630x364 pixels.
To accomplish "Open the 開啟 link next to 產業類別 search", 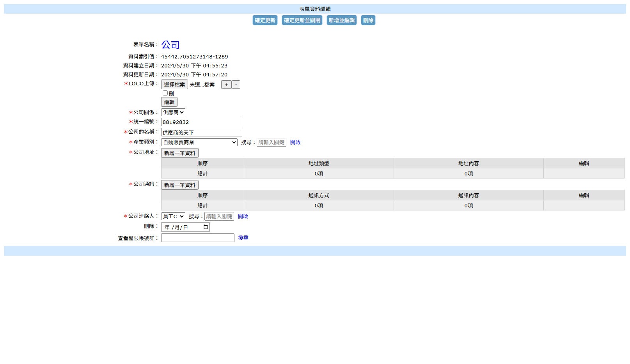I will click(295, 142).
